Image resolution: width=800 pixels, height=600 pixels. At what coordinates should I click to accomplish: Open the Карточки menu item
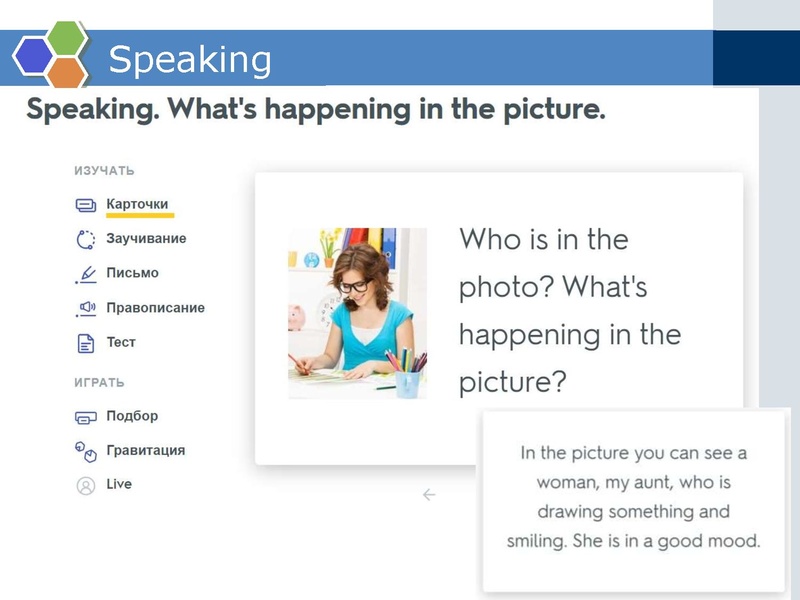(x=137, y=204)
